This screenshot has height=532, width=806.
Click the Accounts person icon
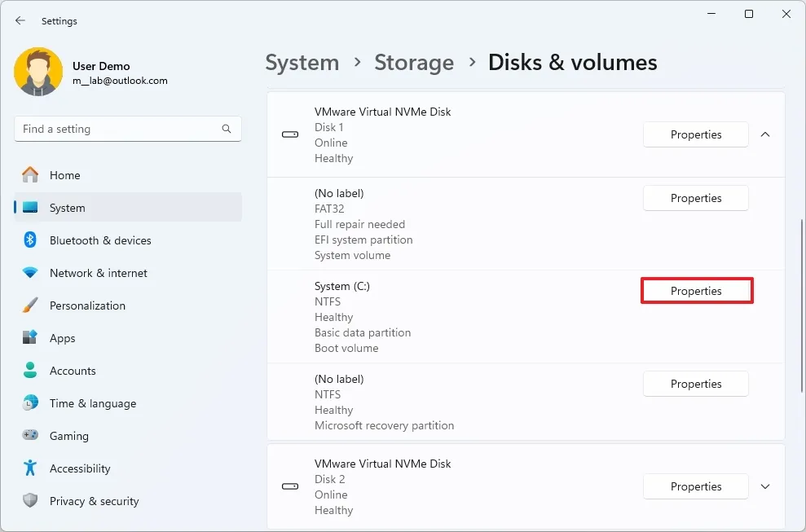point(31,371)
